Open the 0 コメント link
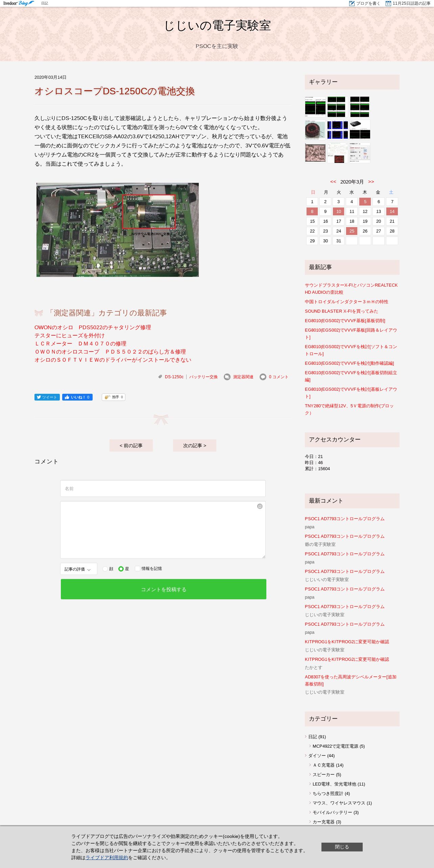Image resolution: width=434 pixels, height=868 pixels. pyautogui.click(x=279, y=377)
